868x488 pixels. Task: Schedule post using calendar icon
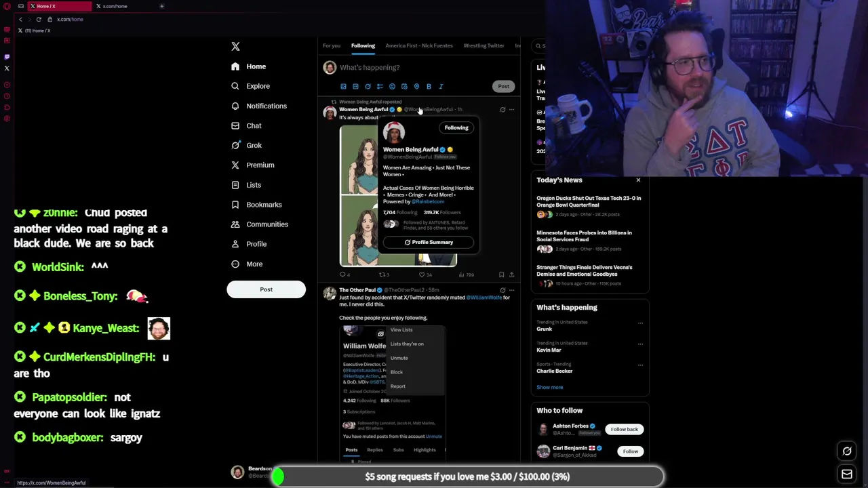[x=404, y=87]
